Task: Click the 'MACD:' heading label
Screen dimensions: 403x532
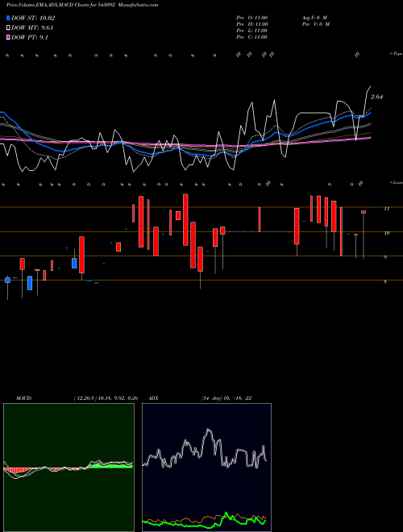Action: pyautogui.click(x=24, y=398)
